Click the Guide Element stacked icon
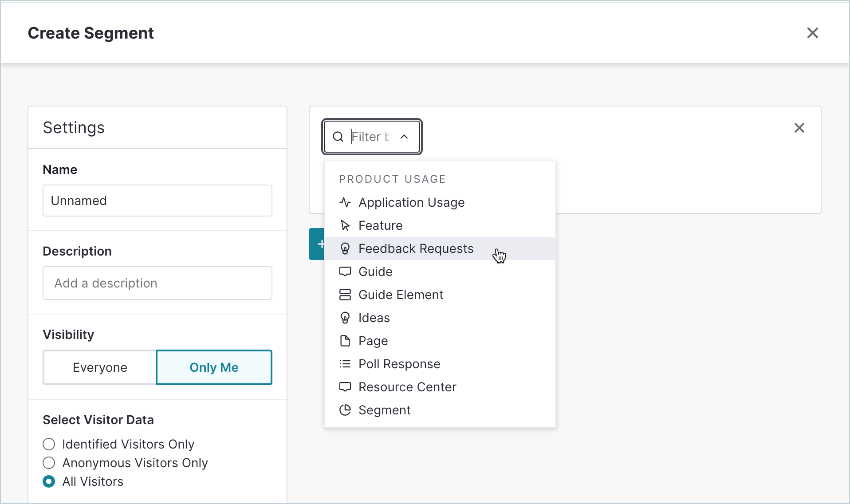 point(345,295)
